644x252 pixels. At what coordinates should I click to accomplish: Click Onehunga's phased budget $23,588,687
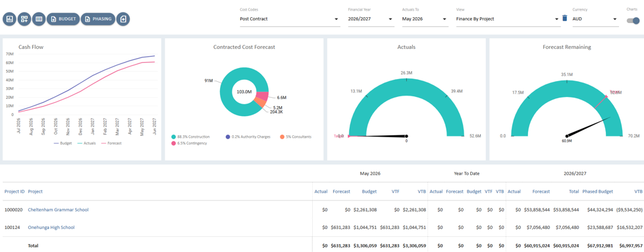tap(600, 228)
